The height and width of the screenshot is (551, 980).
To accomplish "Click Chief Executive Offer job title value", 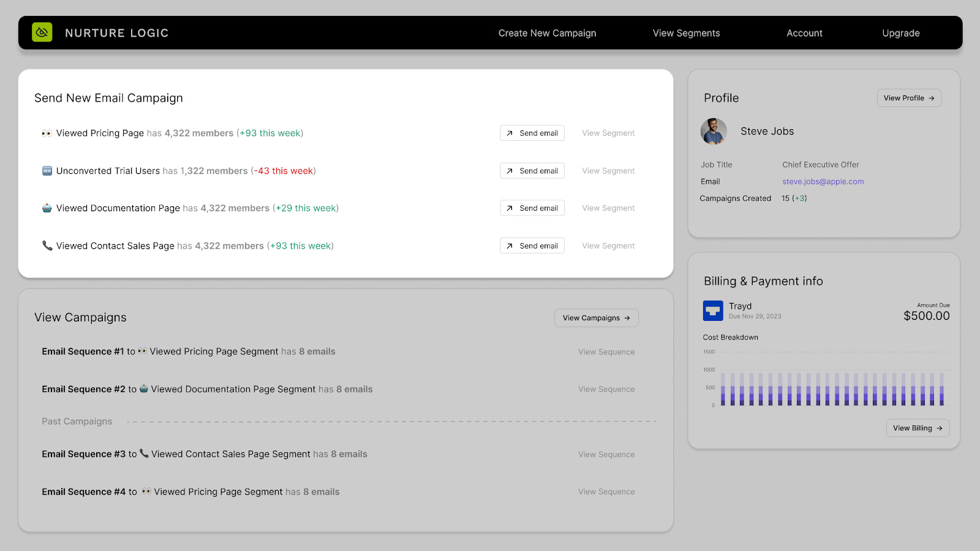I will pos(820,165).
